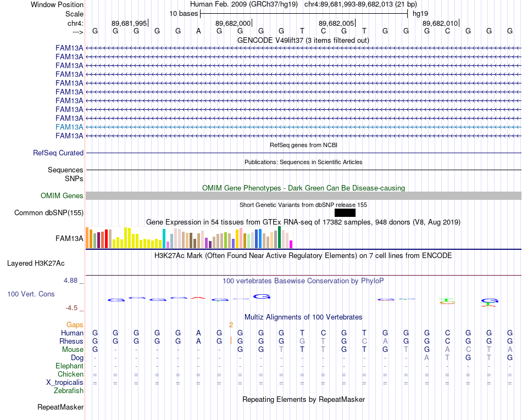Click the Layered H3K27Ac track label

click(x=36, y=264)
